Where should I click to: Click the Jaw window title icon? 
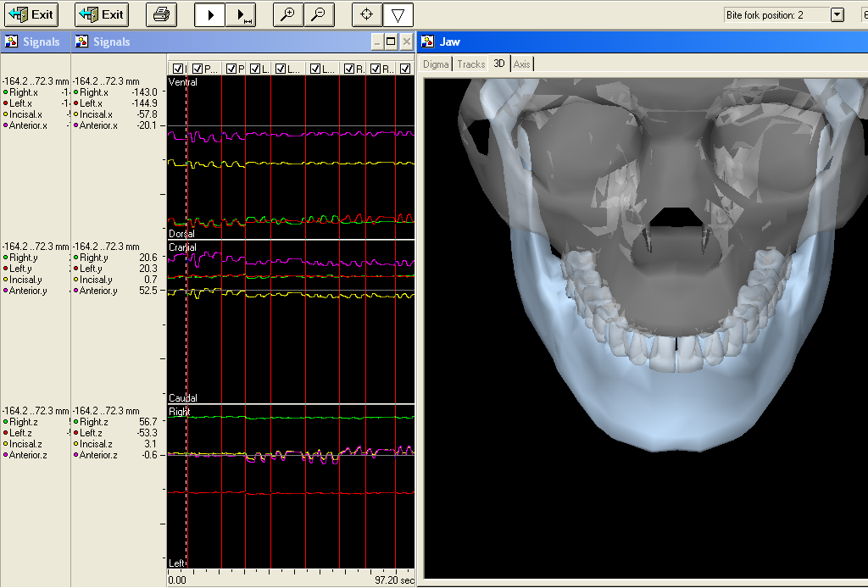(428, 42)
